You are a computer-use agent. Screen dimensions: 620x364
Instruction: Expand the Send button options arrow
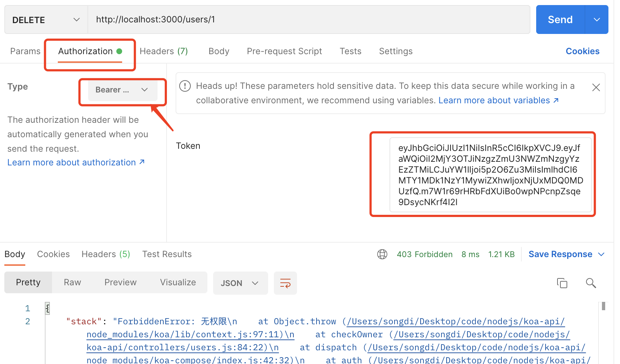(596, 19)
